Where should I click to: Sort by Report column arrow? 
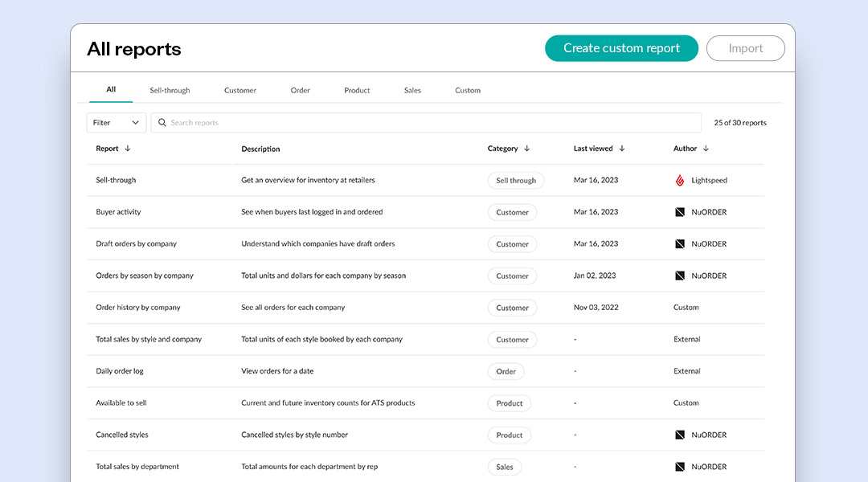[x=128, y=149]
